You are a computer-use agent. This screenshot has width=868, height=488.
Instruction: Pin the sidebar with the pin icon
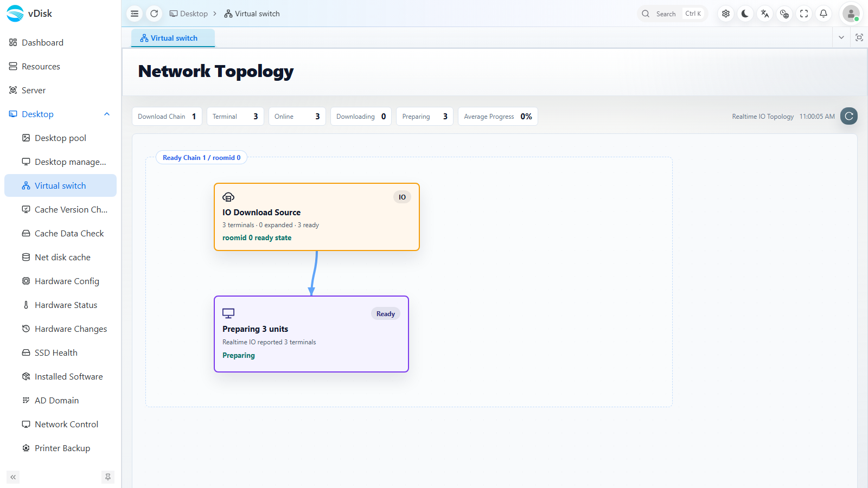pos(108,477)
